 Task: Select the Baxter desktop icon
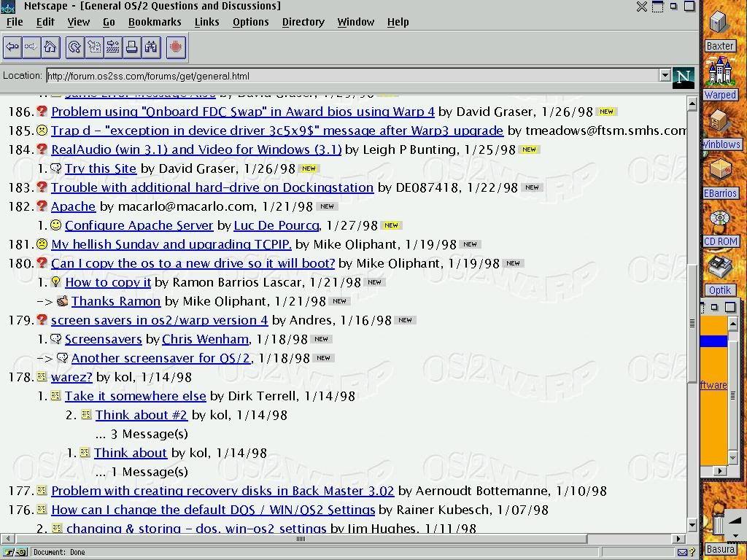[x=720, y=28]
